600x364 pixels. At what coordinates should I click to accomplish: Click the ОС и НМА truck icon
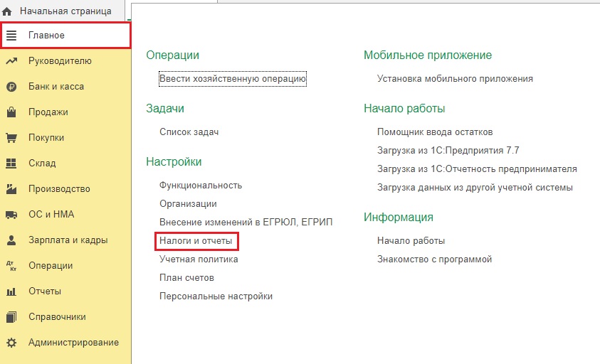click(x=11, y=215)
